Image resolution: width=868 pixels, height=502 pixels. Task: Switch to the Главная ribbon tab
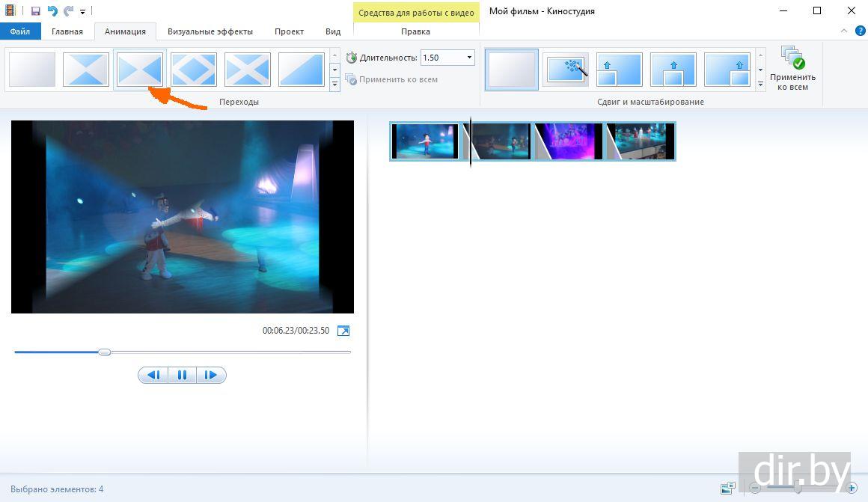coord(67,31)
